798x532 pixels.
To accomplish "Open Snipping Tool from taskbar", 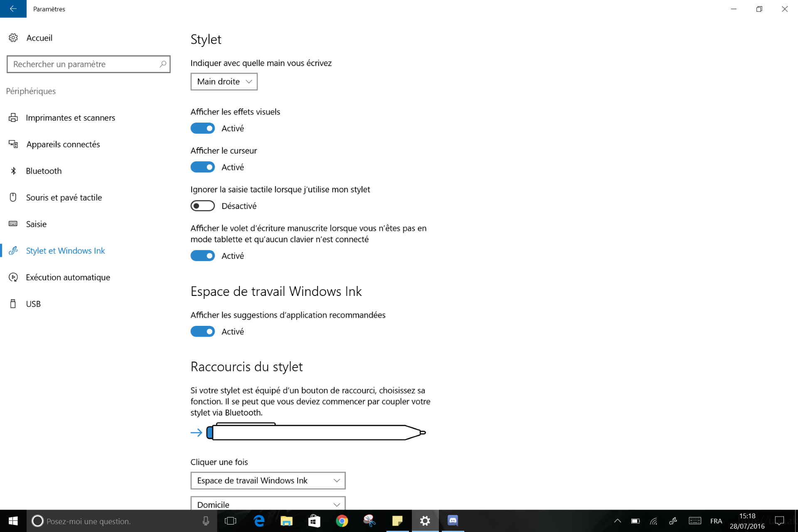I will point(369,521).
